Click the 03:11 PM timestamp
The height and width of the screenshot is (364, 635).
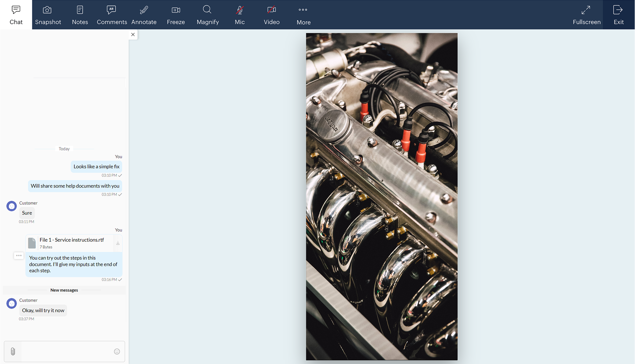[x=26, y=222]
